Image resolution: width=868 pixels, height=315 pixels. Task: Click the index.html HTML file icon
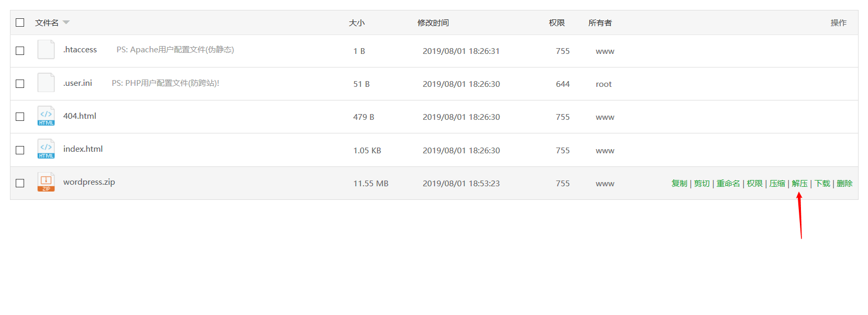pos(46,149)
